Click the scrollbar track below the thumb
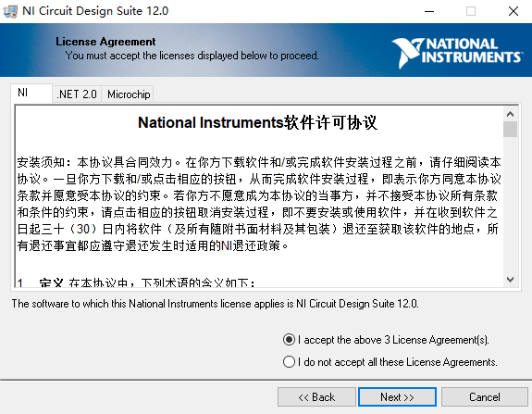Image resolution: width=532 pixels, height=414 pixels. [510, 205]
